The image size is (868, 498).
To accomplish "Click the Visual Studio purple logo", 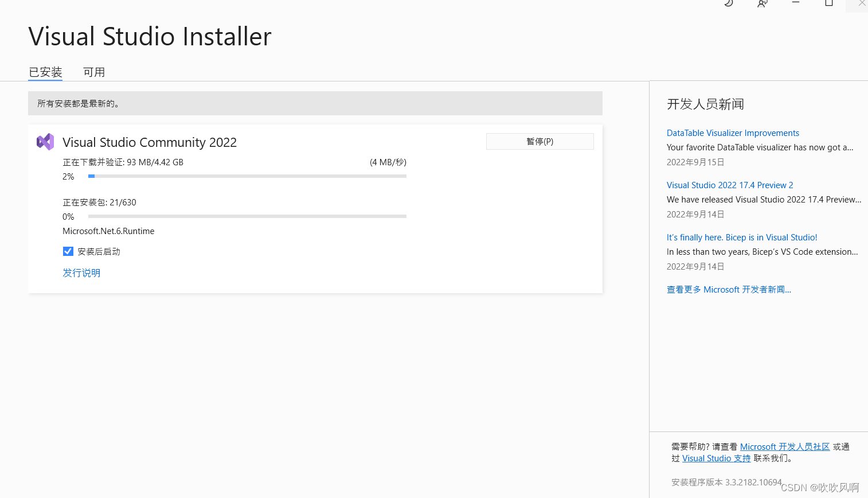I will (45, 142).
